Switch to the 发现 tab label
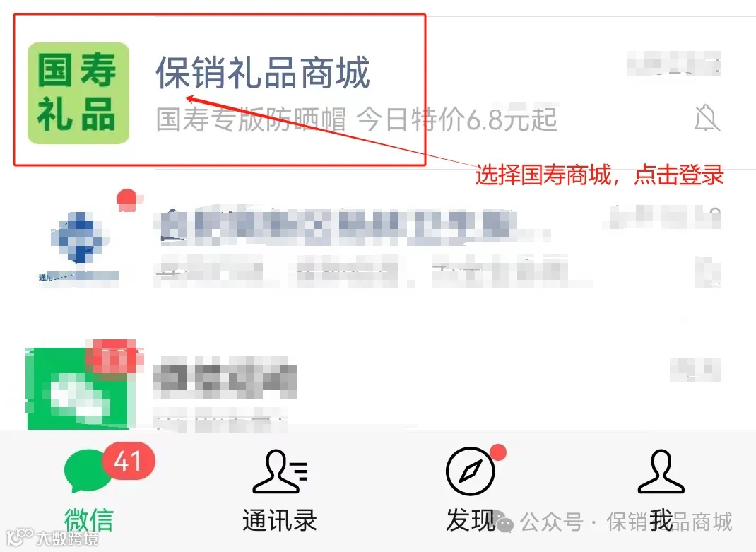 tap(471, 520)
